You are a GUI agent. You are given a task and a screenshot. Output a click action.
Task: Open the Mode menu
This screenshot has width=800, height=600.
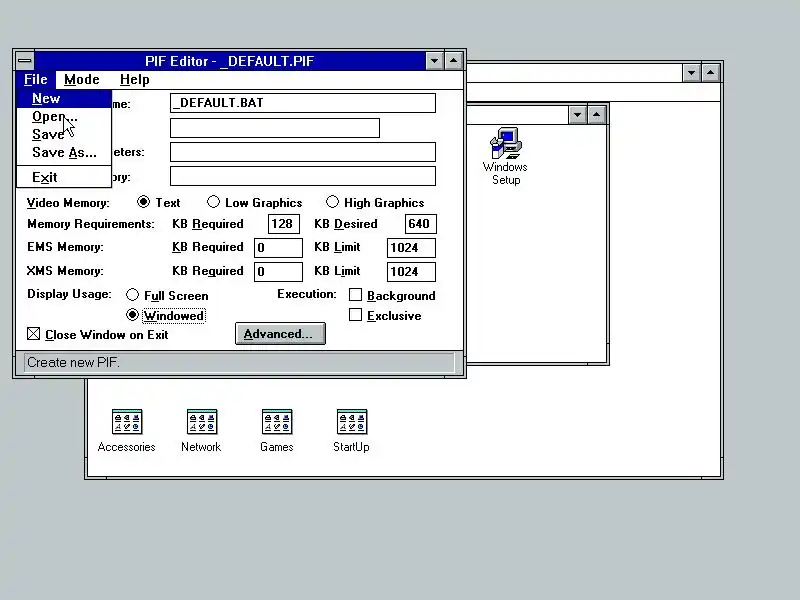[82, 80]
